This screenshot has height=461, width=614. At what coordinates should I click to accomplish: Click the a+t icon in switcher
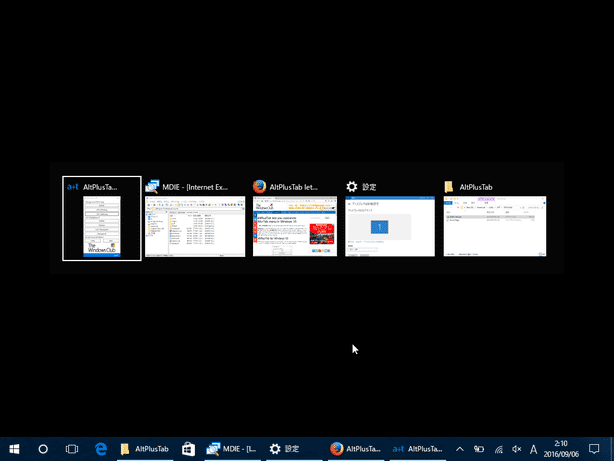[72, 187]
